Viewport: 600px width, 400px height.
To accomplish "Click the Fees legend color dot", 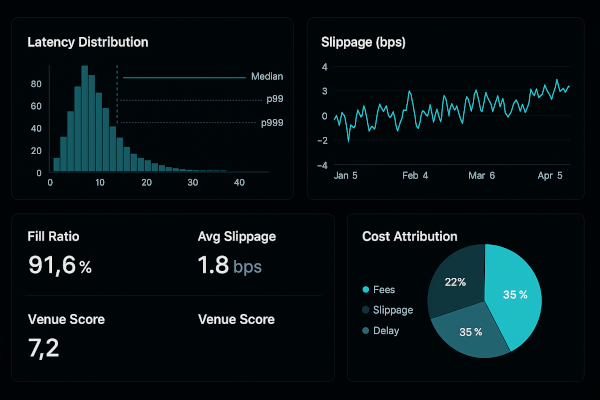I will tap(366, 290).
